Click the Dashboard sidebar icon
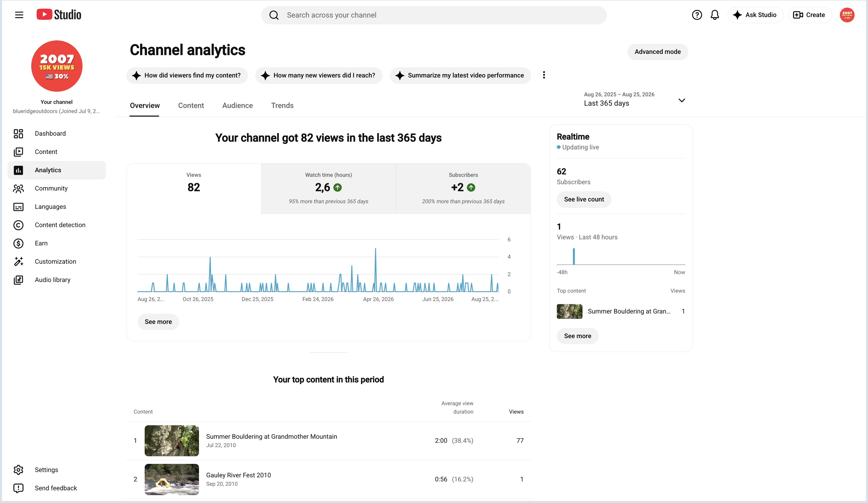This screenshot has height=503, width=868. coord(18,133)
